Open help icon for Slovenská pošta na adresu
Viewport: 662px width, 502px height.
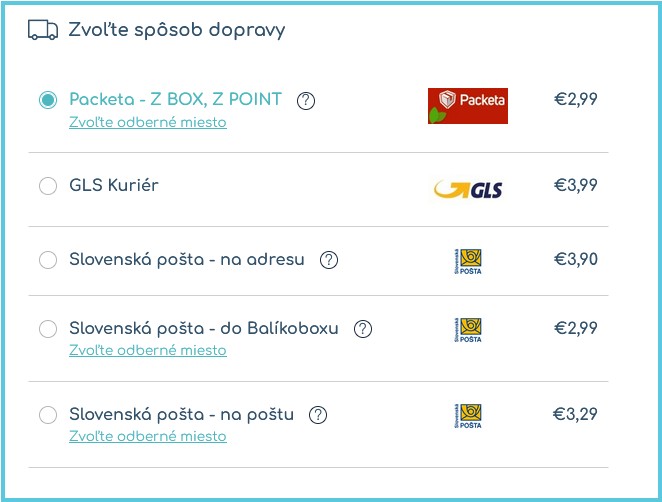[x=329, y=260]
